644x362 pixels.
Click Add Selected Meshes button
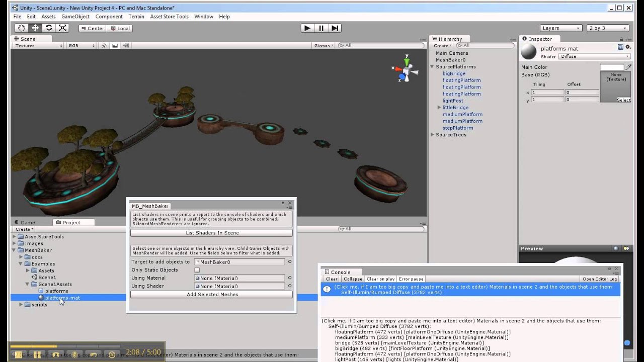point(211,295)
